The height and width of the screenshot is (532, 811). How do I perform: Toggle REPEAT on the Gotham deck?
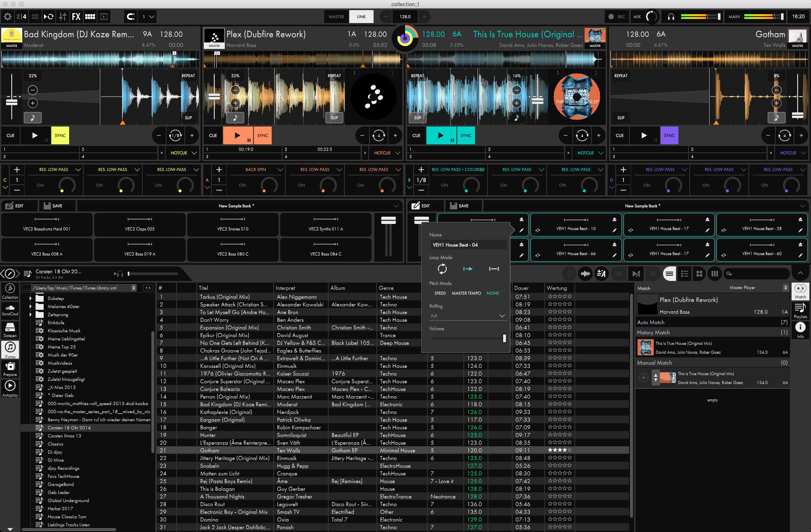tap(621, 76)
